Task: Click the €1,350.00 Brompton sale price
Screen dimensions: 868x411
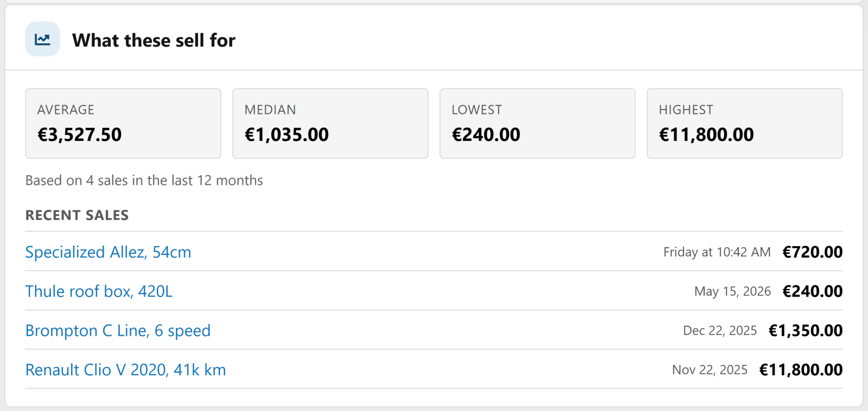Action: (806, 331)
